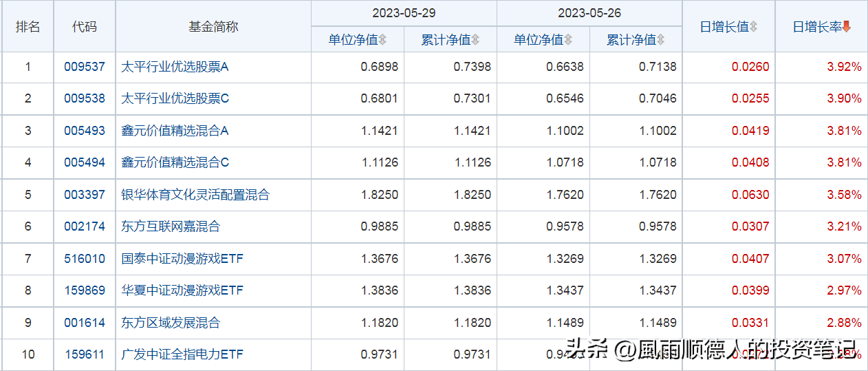The image size is (868, 371).
Task: Sort by 2023-05-26 累计净值 arrows icon
Action: point(662,40)
